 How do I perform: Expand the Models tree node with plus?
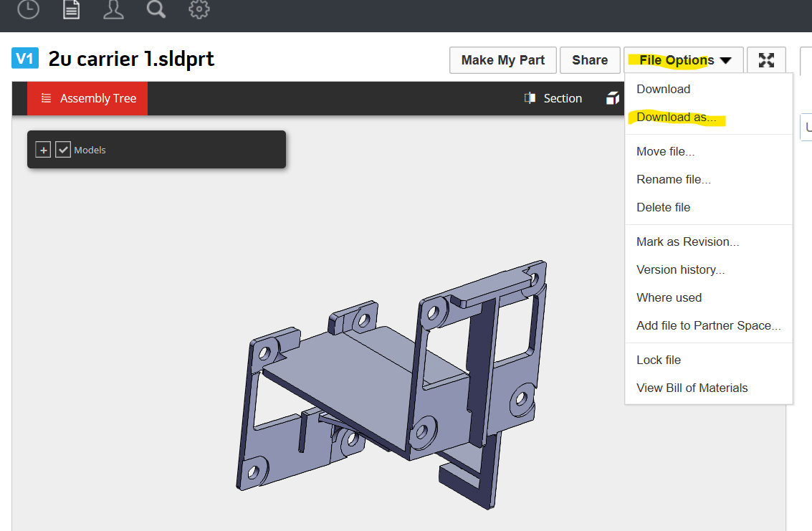[x=43, y=150]
